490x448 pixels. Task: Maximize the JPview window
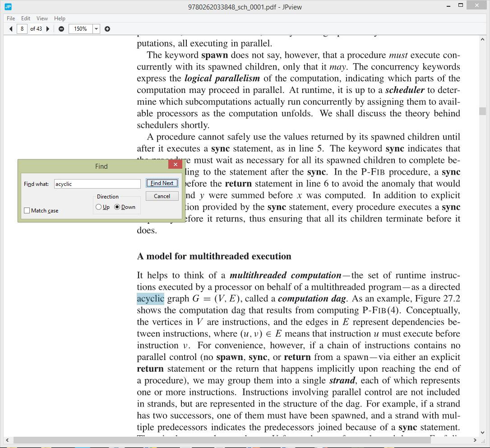(x=460, y=5)
